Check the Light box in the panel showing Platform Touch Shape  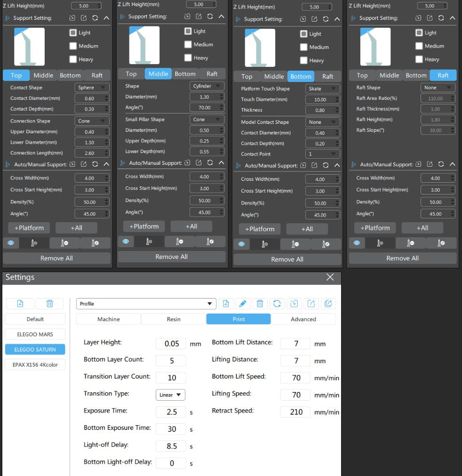[x=303, y=34]
